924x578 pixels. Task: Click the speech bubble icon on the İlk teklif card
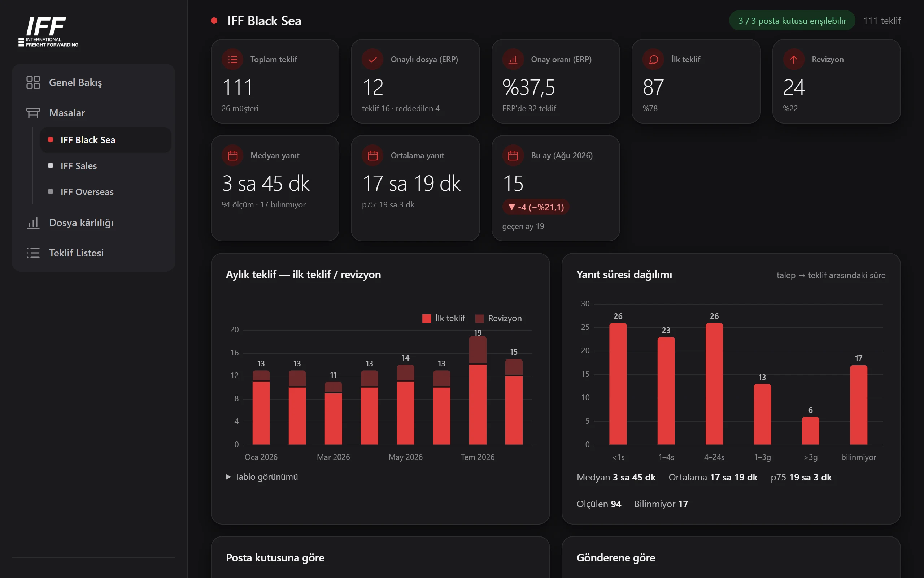tap(653, 59)
